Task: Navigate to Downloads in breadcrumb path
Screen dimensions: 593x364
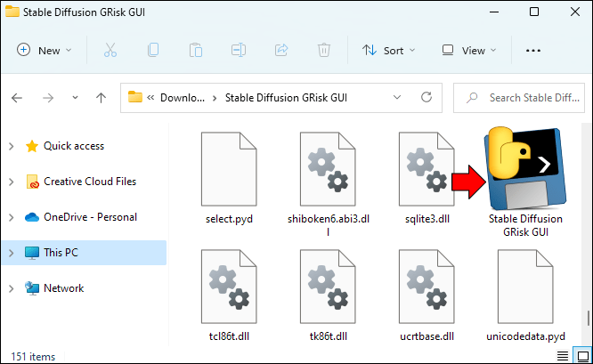Action: click(x=183, y=98)
